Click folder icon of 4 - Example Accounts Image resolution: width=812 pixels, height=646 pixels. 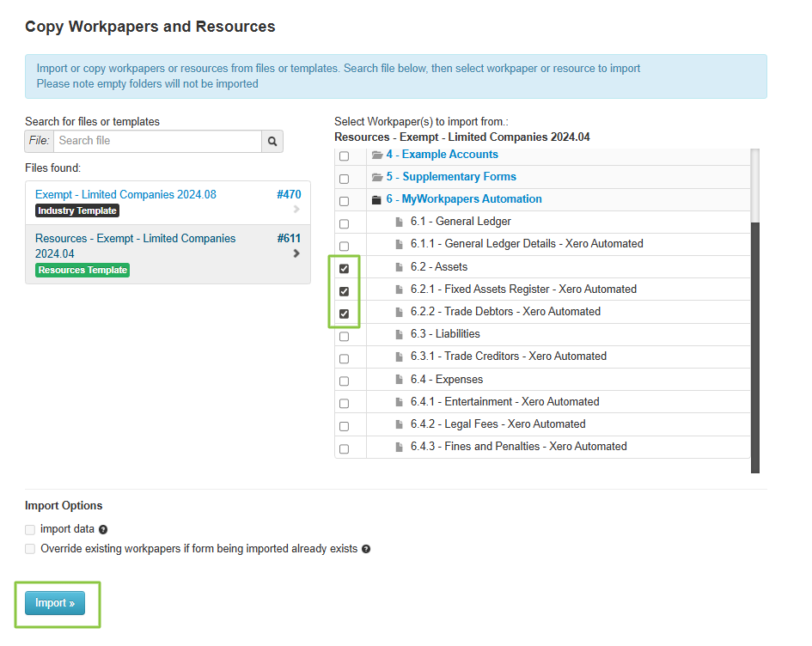click(x=376, y=155)
